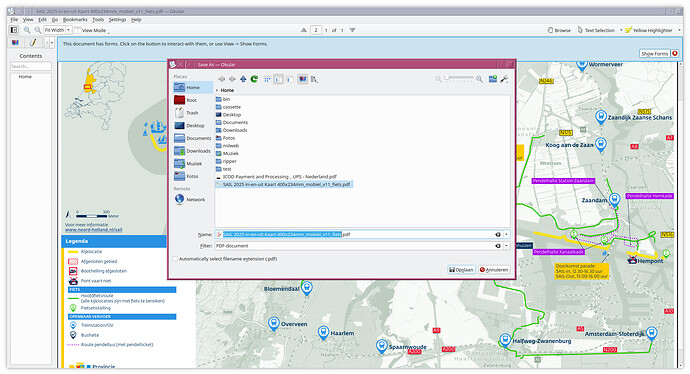The height and width of the screenshot is (374, 690).
Task: Go to parent folder with blue up arrow
Action: 243,79
